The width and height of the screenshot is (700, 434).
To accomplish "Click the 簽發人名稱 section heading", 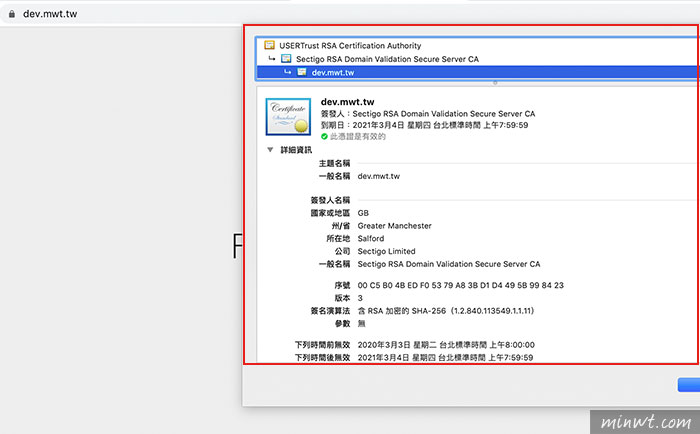I will [x=330, y=200].
